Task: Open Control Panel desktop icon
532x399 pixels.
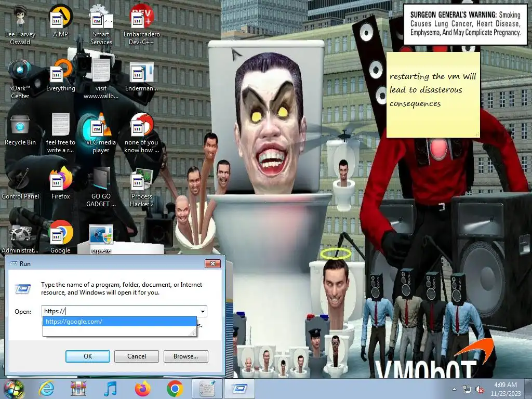Action: [20, 184]
